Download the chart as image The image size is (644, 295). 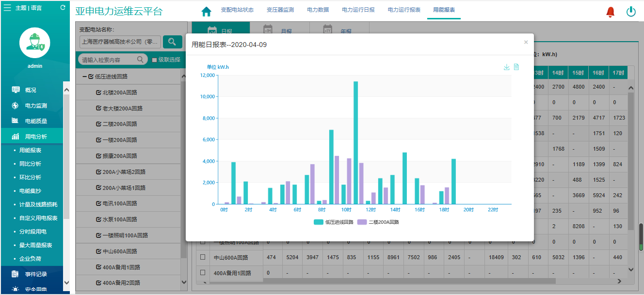click(x=506, y=67)
